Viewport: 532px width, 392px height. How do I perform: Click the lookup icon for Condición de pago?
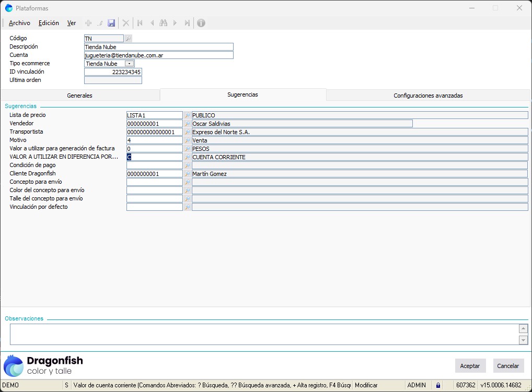[x=187, y=165]
